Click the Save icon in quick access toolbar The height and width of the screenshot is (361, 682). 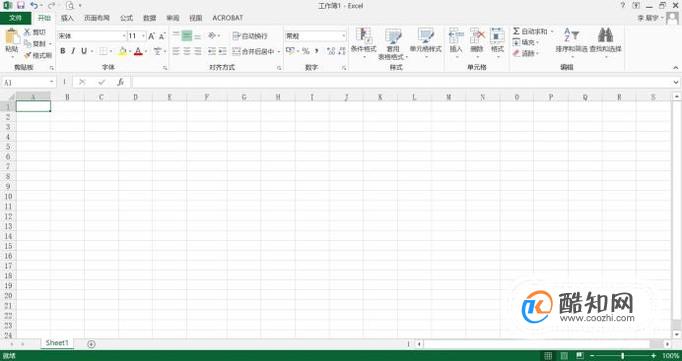(20, 6)
